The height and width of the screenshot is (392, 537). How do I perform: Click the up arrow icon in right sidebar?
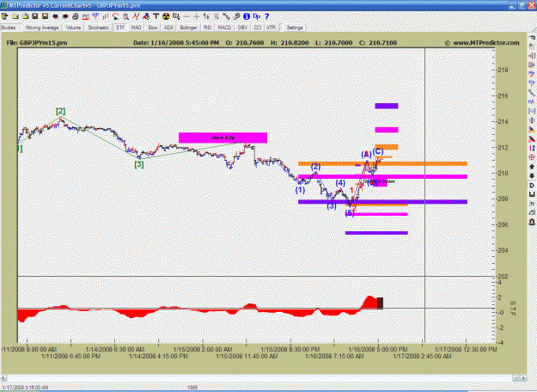click(532, 167)
